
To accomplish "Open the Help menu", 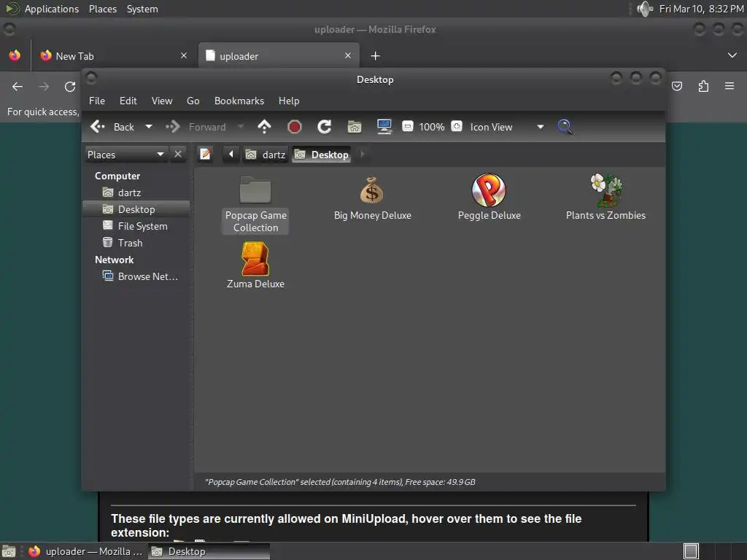I will [289, 101].
